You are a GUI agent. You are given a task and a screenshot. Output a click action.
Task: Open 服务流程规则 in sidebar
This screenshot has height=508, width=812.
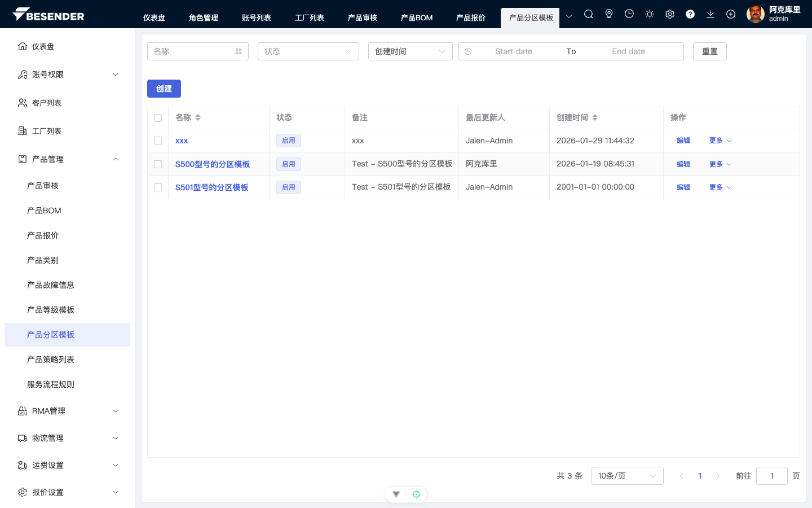(67, 384)
